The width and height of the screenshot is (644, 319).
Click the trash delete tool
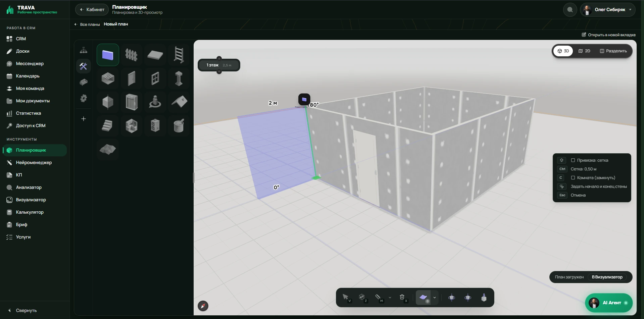pos(402,298)
